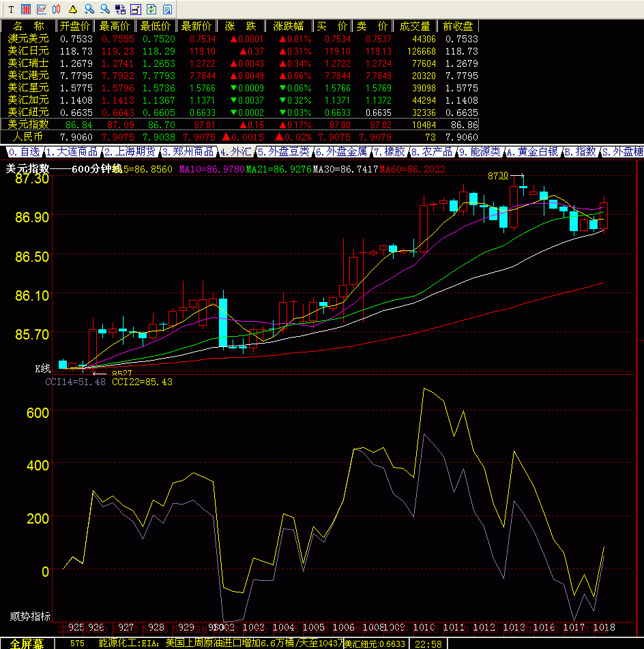This screenshot has height=649, width=644.
Task: Sort by the 成交量 column header
Action: [415, 26]
